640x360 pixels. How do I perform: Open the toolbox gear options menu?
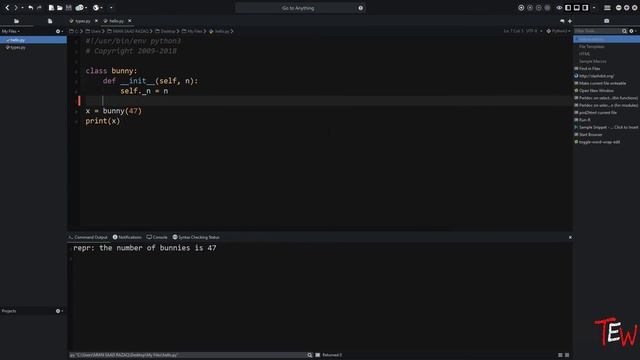click(x=632, y=31)
